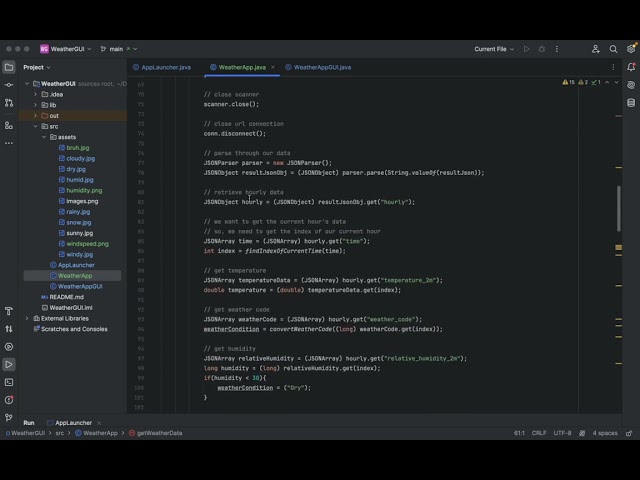Switch to AppLauncher.java tab
The height and width of the screenshot is (480, 640).
(162, 67)
